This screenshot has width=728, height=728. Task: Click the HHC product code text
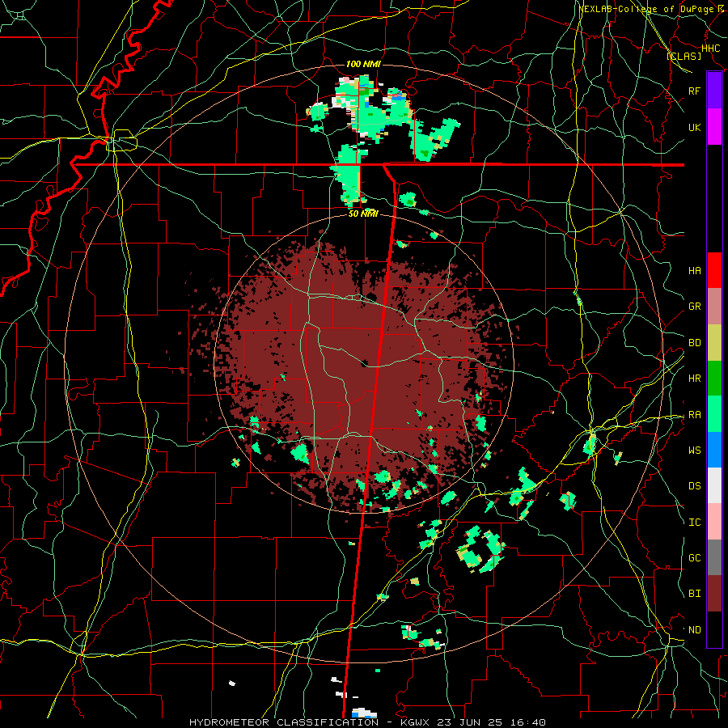point(711,49)
